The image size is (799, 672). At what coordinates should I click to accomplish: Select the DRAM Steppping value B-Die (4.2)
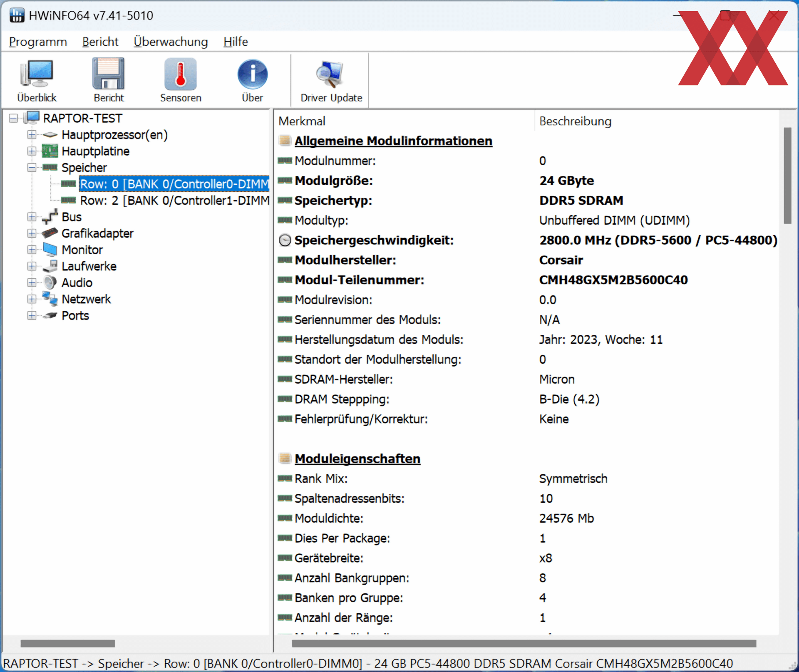569,399
